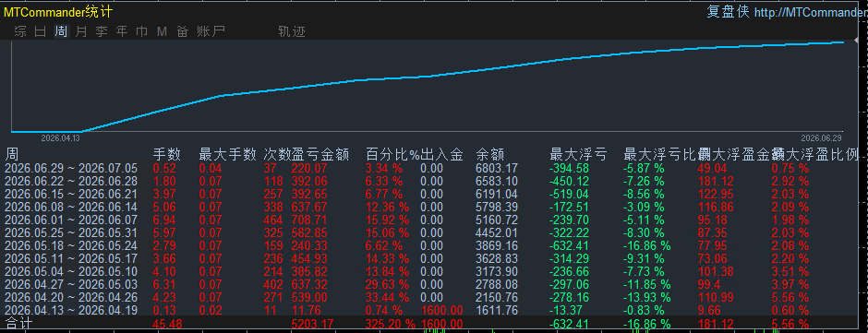This screenshot has height=333, width=868.
Task: Select the 周 weekly statistics tab
Action: (61, 31)
